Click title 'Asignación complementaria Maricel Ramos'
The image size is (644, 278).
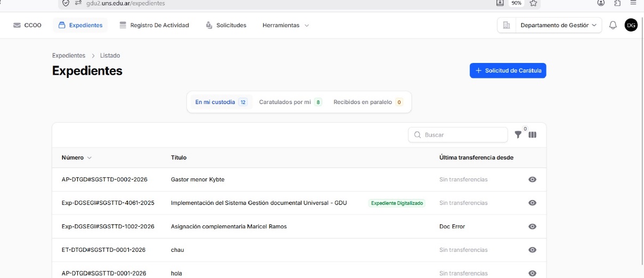coord(229,227)
